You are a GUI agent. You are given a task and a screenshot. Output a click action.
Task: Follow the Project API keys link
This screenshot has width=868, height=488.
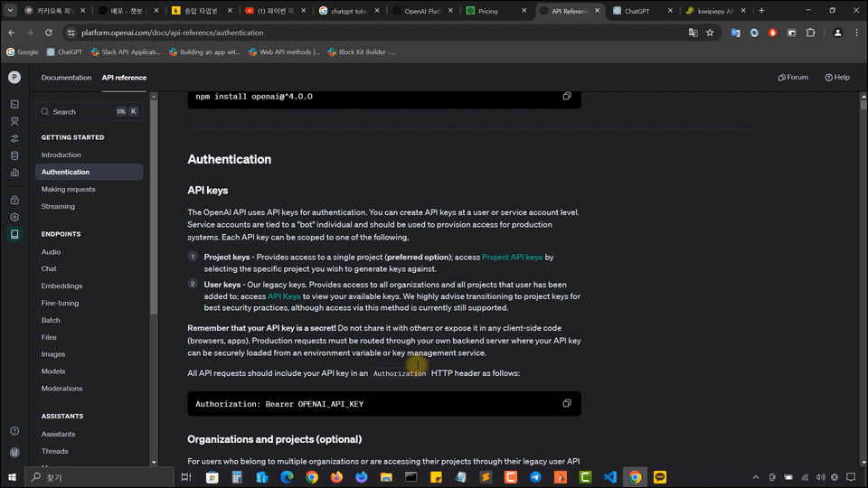(512, 257)
